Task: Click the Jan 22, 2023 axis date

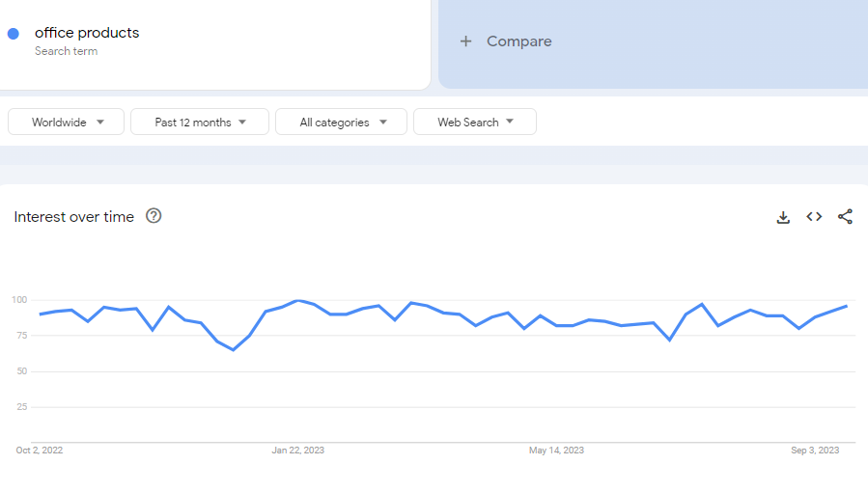Action: [x=298, y=451]
